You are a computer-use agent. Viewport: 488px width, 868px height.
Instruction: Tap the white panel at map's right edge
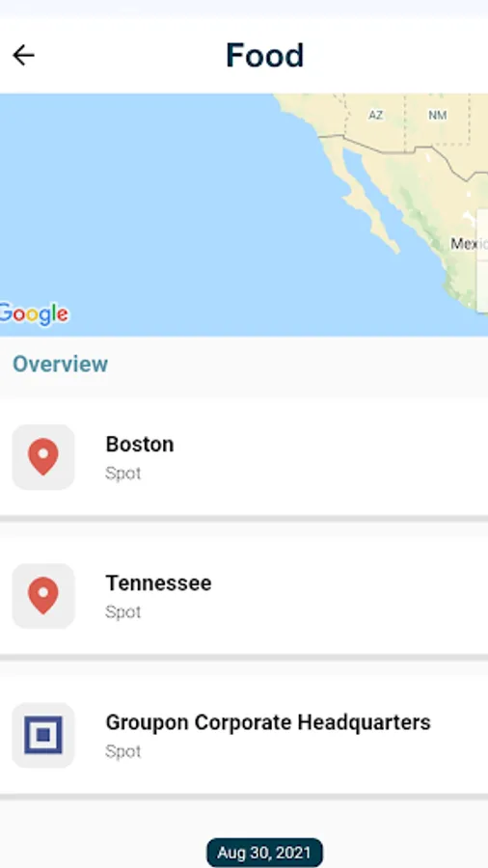482,261
